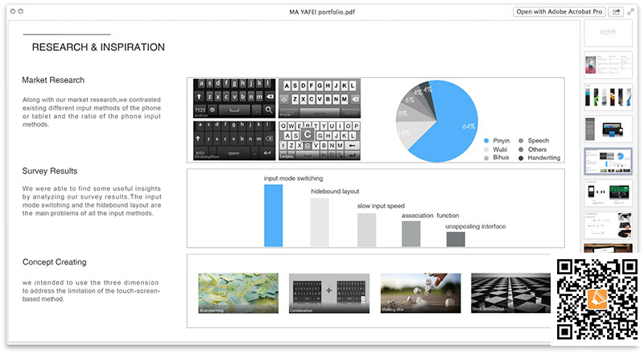
Task: Click the share icon in title bar
Action: pyautogui.click(x=616, y=12)
